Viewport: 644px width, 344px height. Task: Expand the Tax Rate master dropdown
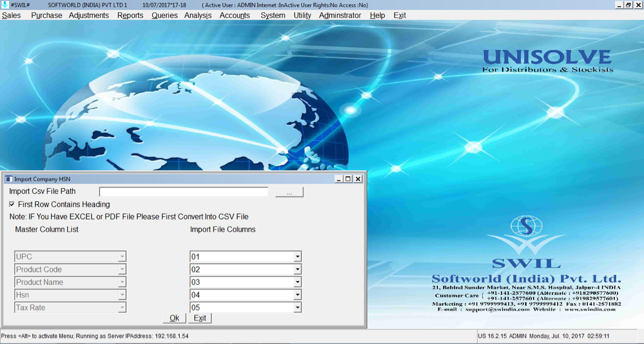(x=122, y=307)
